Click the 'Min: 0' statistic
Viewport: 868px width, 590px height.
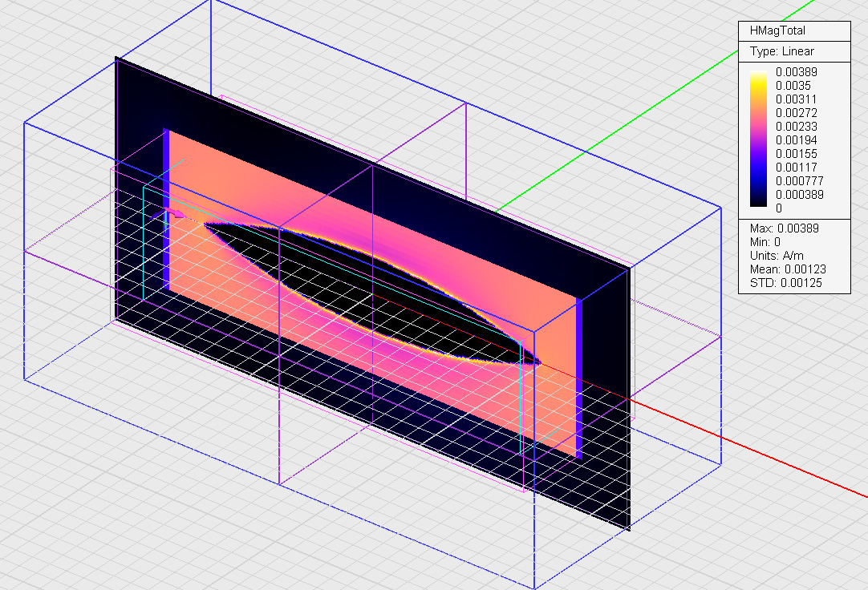coord(765,242)
